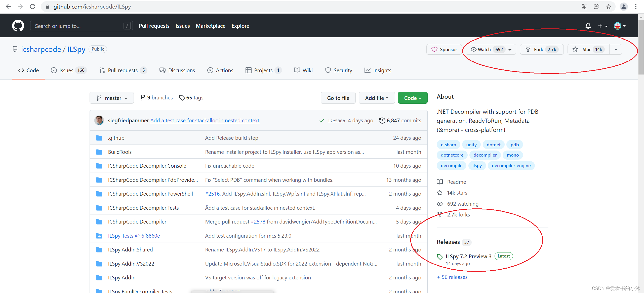Viewport: 644px width, 293px height.
Task: Expand the Add file dropdown
Action: [x=377, y=98]
